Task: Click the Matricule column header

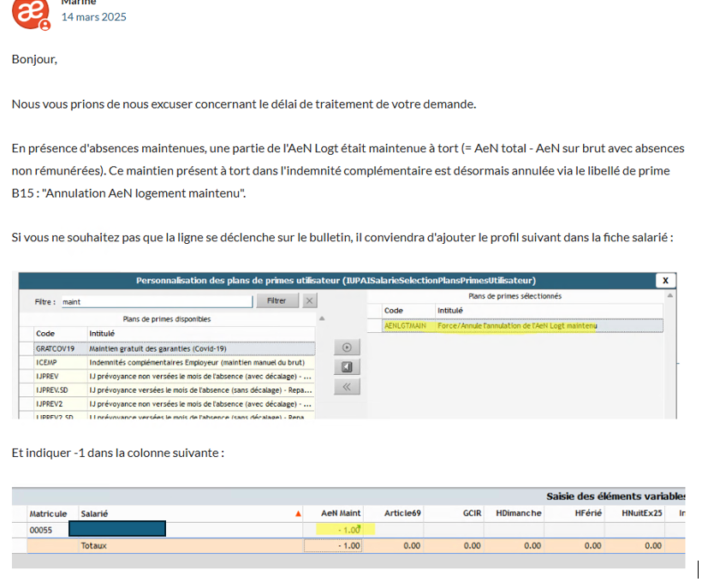Action: click(48, 514)
